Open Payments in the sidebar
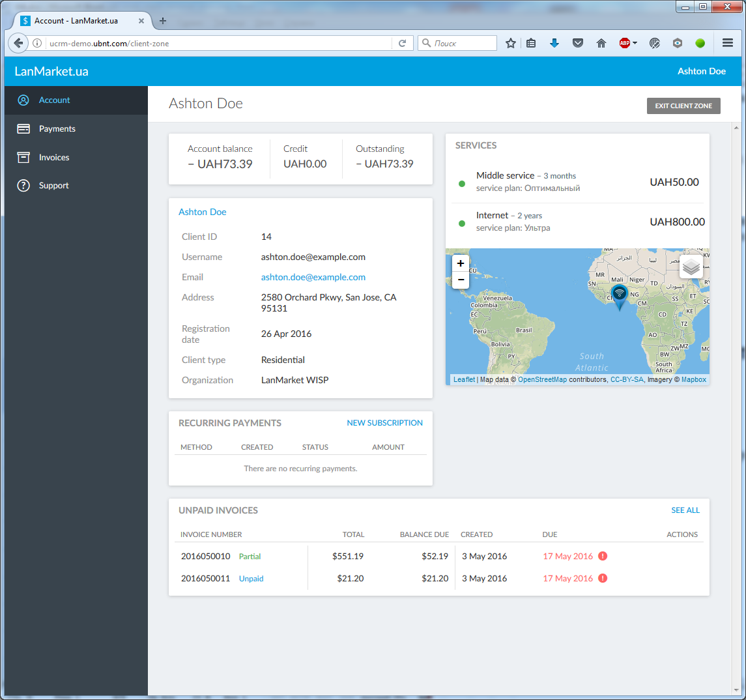 57,129
